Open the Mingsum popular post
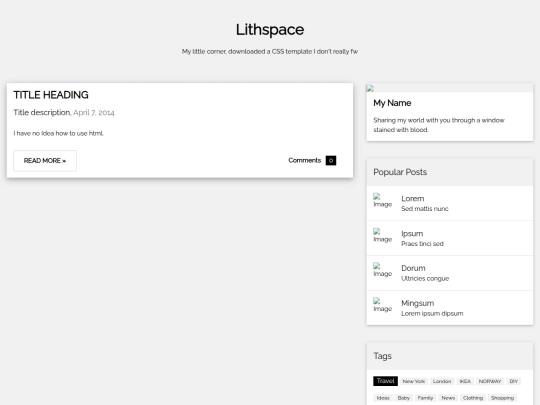Screen dimensions: 540x405 tap(450, 308)
